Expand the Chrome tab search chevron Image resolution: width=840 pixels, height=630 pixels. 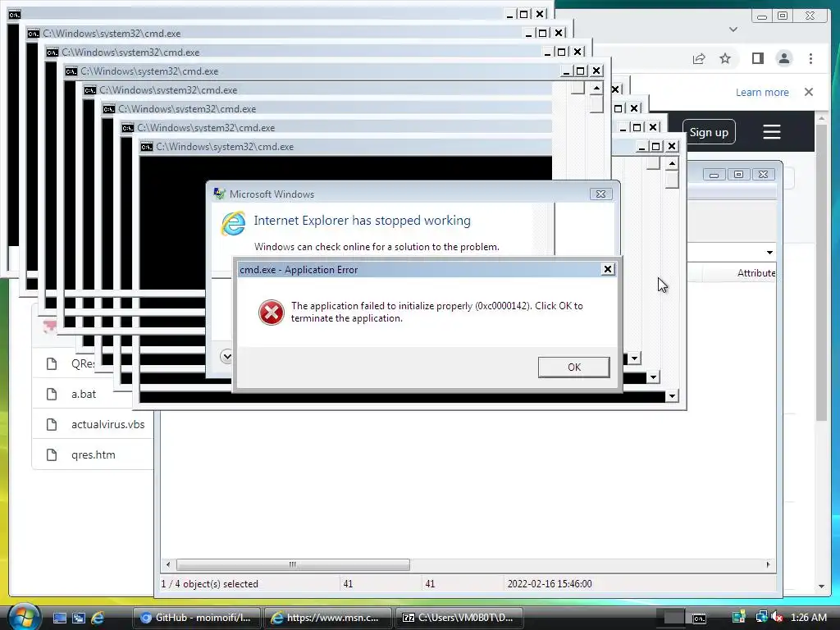point(733,30)
